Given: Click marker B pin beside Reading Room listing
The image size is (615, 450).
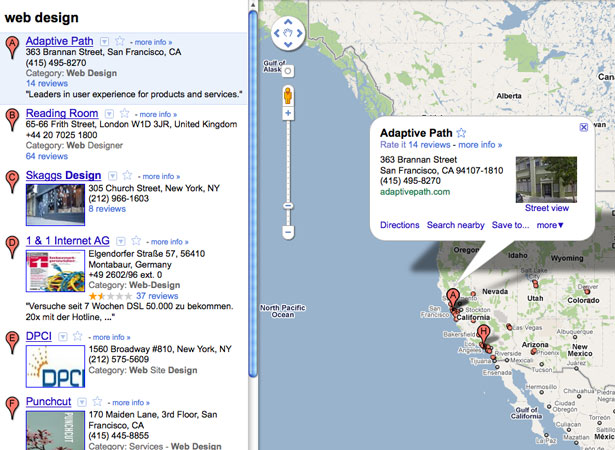Looking at the screenshot, I should click(13, 120).
